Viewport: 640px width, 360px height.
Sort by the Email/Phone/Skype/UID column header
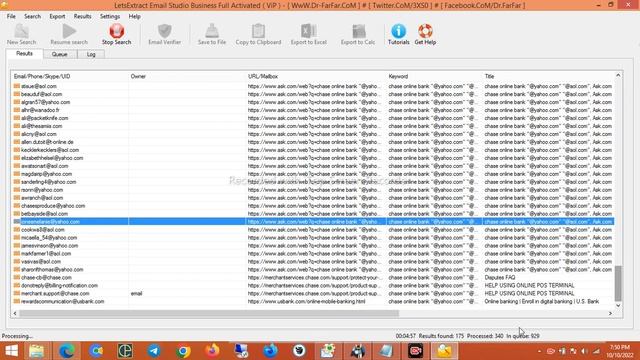tap(69, 76)
